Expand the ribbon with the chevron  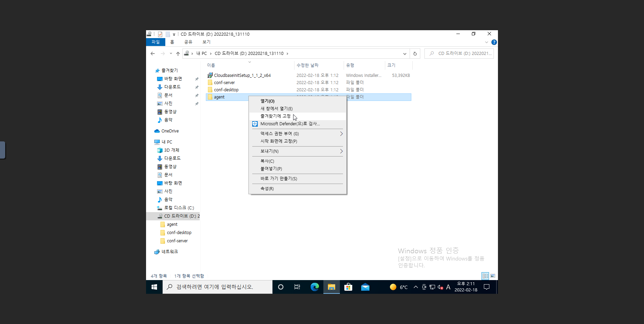(486, 42)
